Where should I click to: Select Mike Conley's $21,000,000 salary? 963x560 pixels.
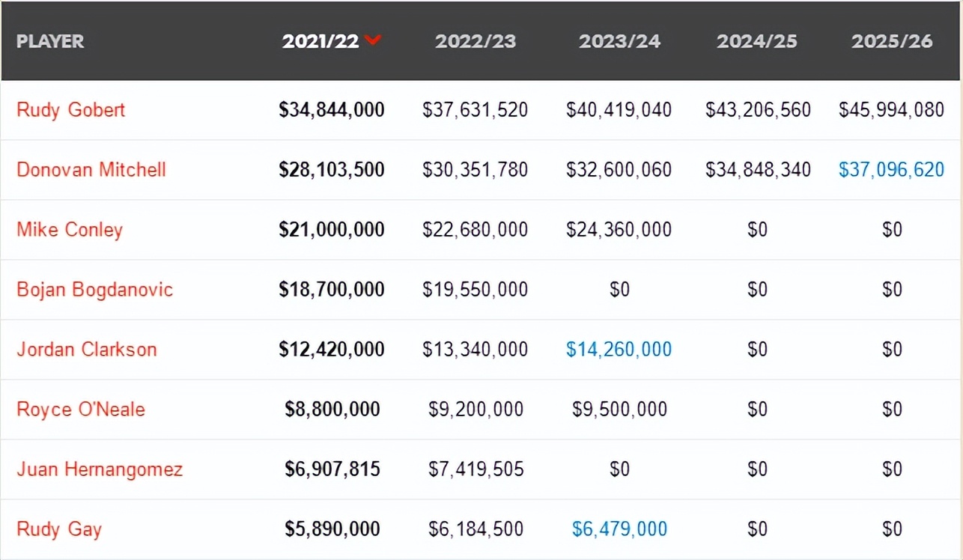332,230
